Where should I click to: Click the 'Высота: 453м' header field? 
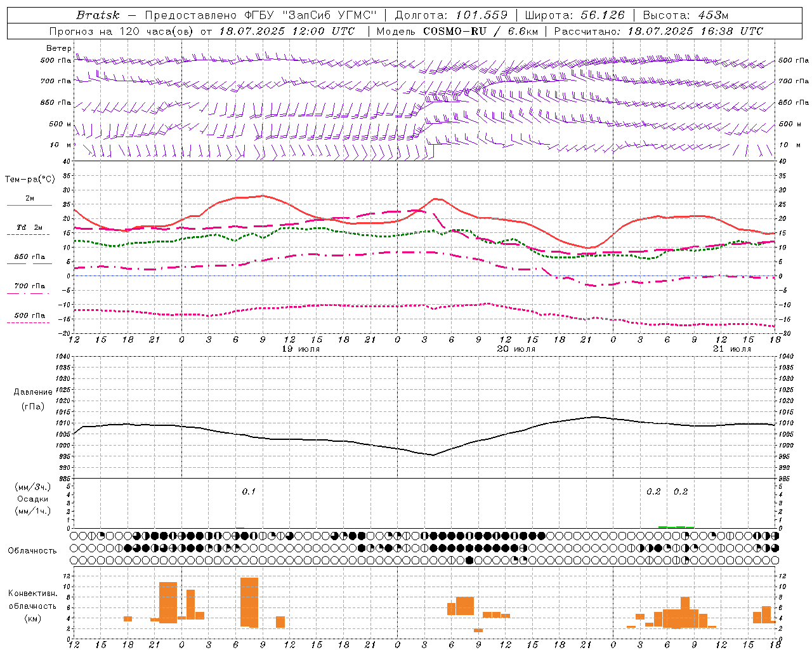pyautogui.click(x=684, y=15)
